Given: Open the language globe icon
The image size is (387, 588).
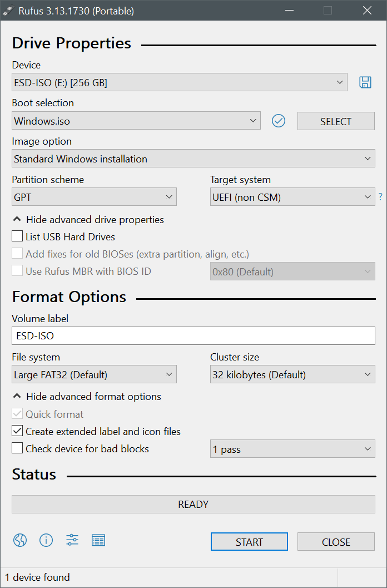Looking at the screenshot, I should 20,540.
